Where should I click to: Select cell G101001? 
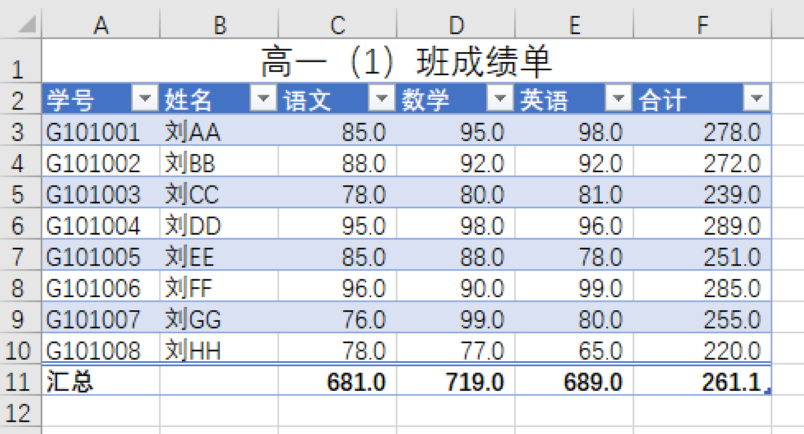[x=100, y=130]
